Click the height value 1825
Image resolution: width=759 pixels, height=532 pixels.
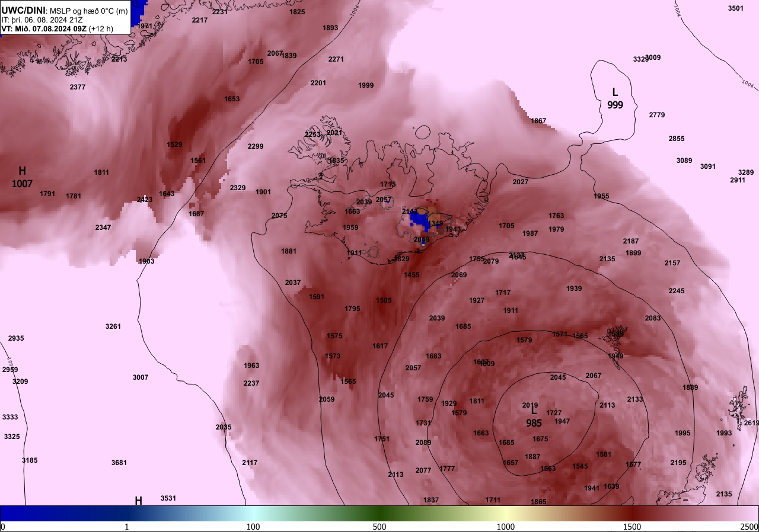[297, 12]
